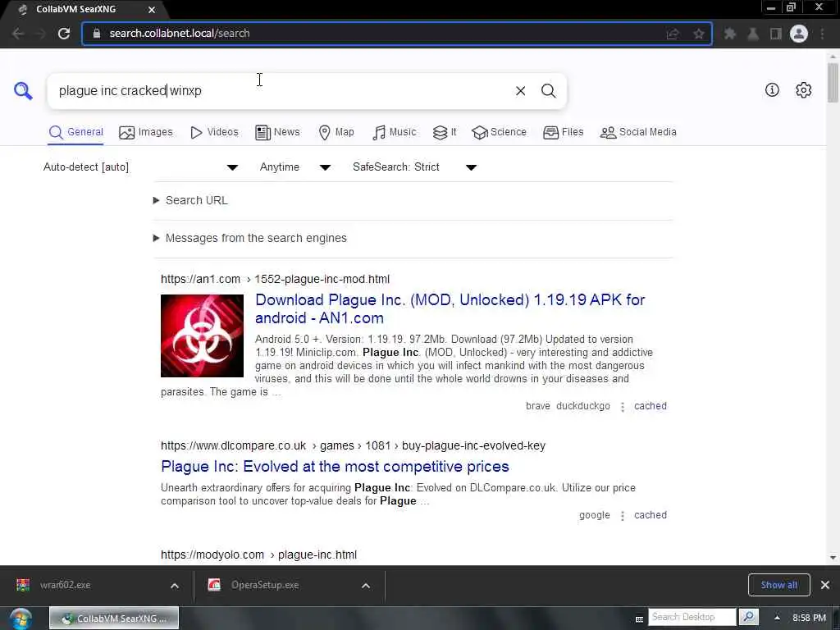The image size is (840, 630).
Task: Click the 'brave' engine label
Action: pos(538,406)
